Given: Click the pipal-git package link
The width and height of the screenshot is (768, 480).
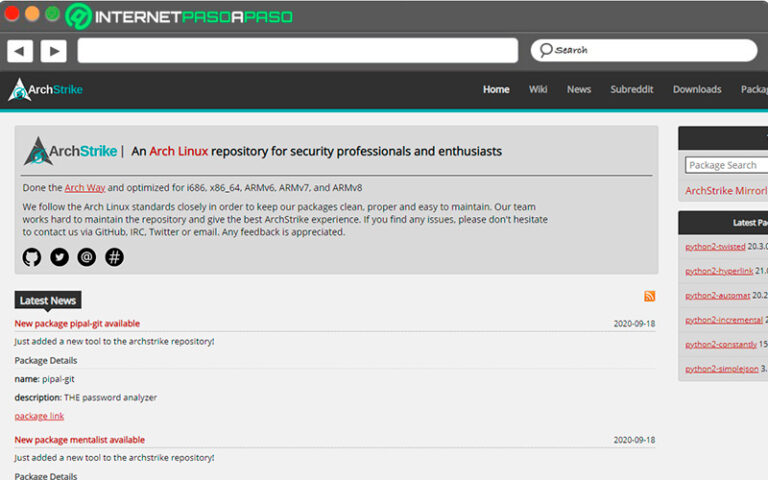Looking at the screenshot, I should 39,416.
